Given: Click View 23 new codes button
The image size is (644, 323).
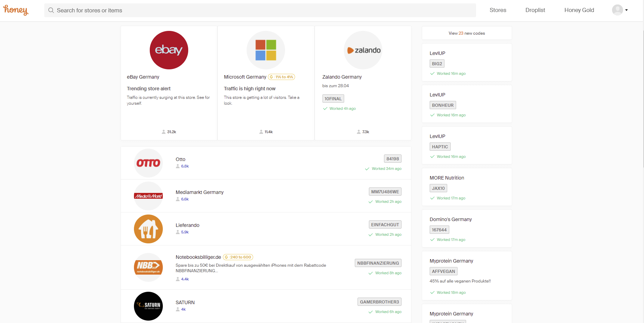Looking at the screenshot, I should click(x=467, y=33).
